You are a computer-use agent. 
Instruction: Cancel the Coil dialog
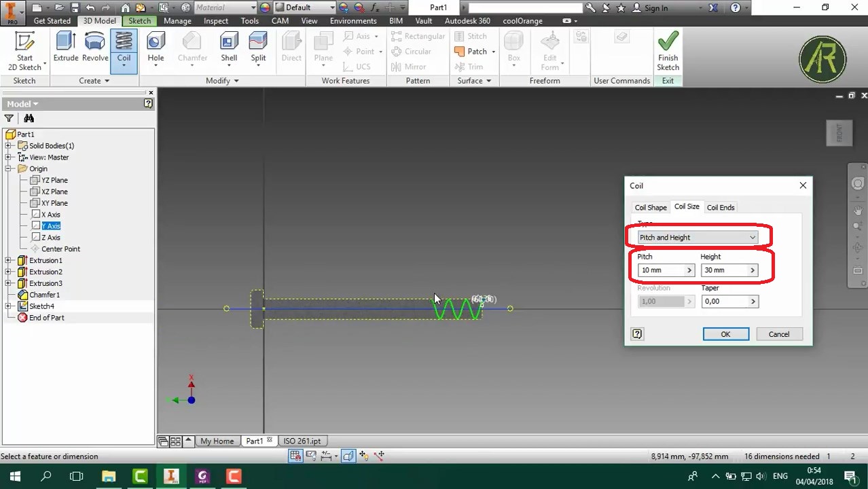pos(778,333)
